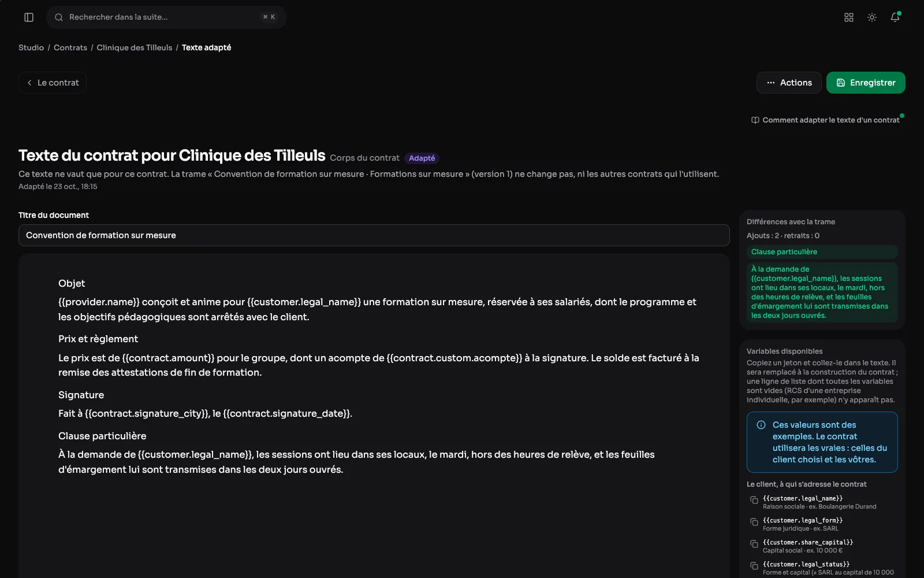Copy the {{customer.legal_status}} token icon
Screen dimensions: 924x578
click(x=754, y=566)
